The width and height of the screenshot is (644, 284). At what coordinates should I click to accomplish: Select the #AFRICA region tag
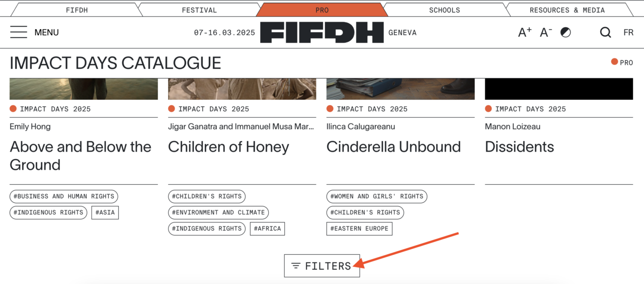267,229
